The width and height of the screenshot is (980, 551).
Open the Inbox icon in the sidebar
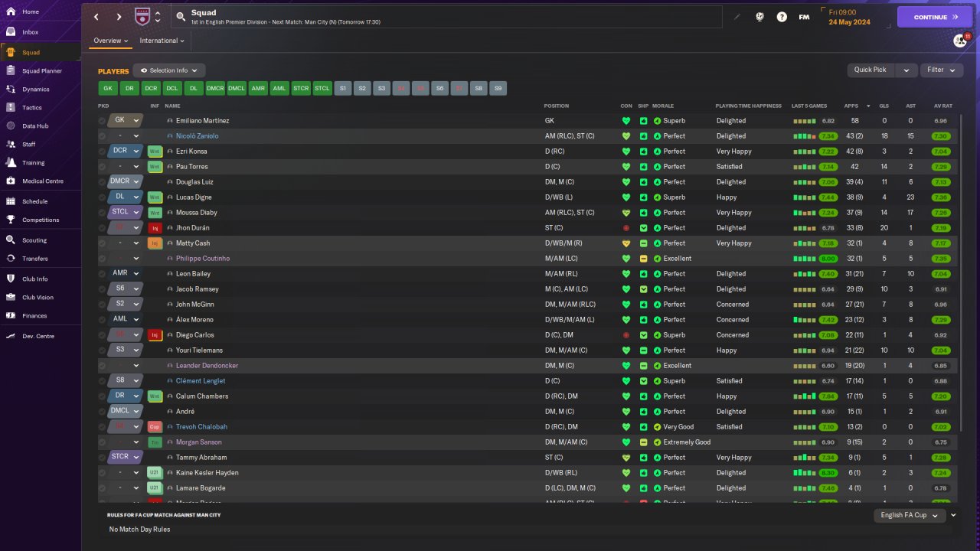(x=11, y=32)
